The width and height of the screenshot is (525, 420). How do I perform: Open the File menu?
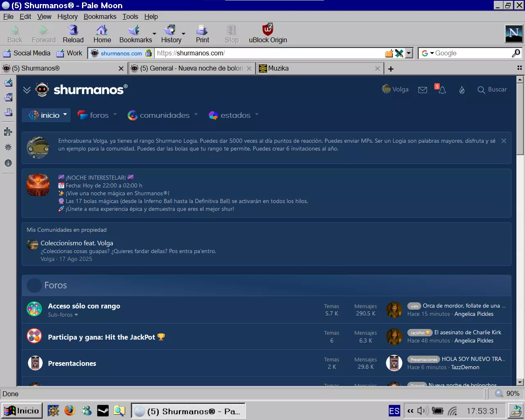coord(8,16)
